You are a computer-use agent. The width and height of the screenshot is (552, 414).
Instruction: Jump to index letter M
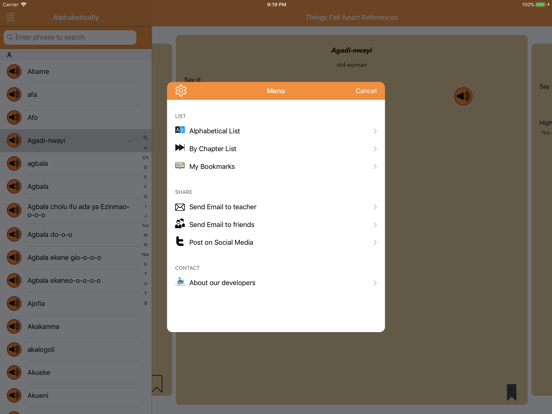click(x=145, y=235)
